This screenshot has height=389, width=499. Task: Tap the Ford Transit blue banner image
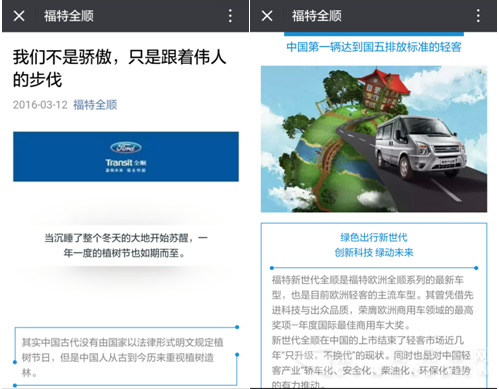(126, 157)
